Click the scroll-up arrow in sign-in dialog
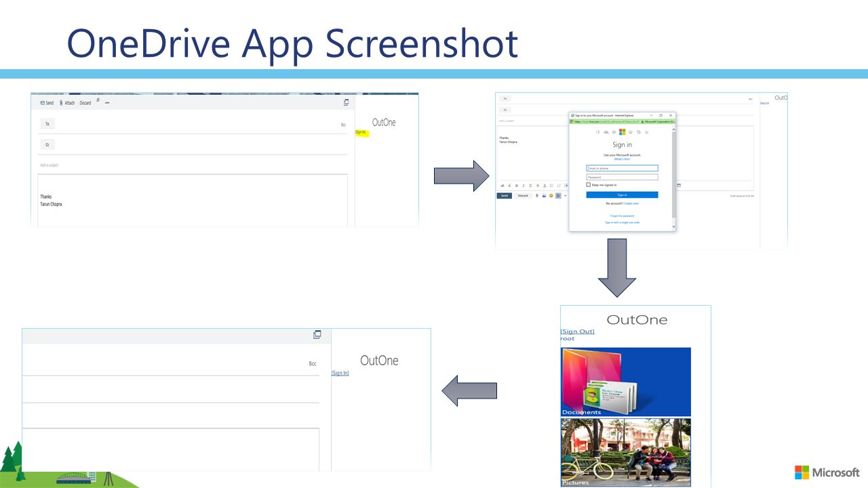868x488 pixels. point(673,129)
